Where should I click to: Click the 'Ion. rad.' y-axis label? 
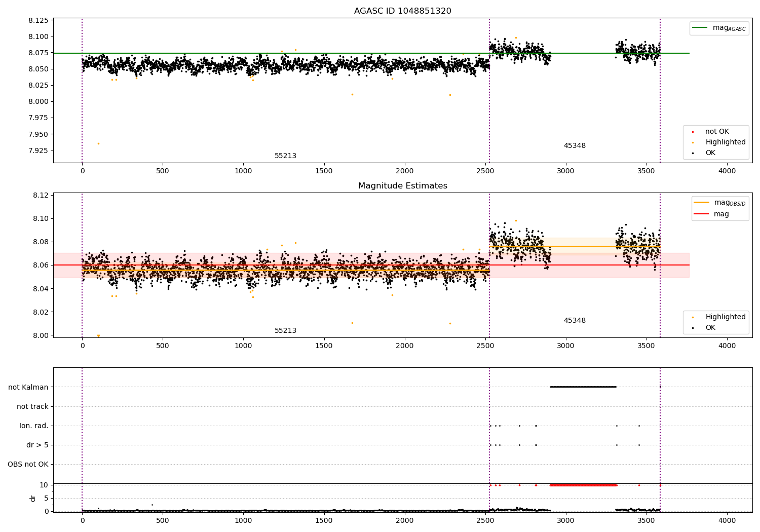coord(34,426)
